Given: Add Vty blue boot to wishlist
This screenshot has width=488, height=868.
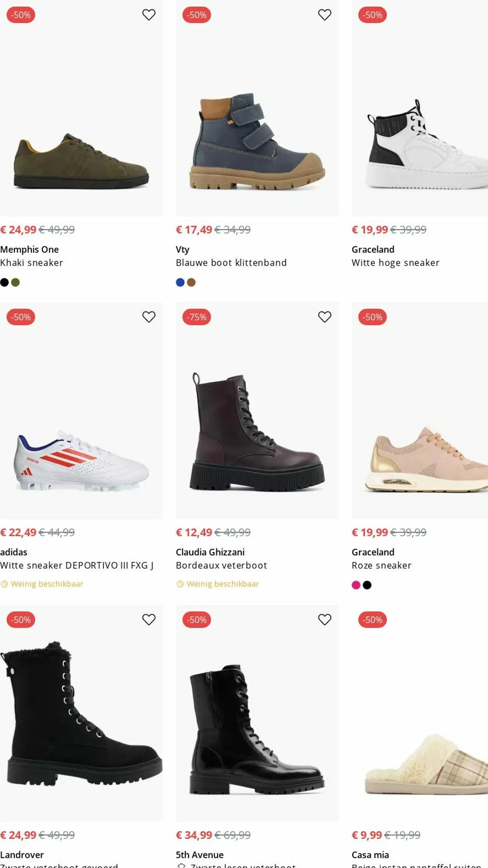Looking at the screenshot, I should pyautogui.click(x=324, y=15).
